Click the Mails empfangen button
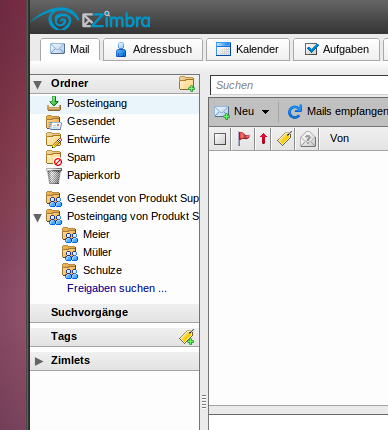 click(x=337, y=112)
